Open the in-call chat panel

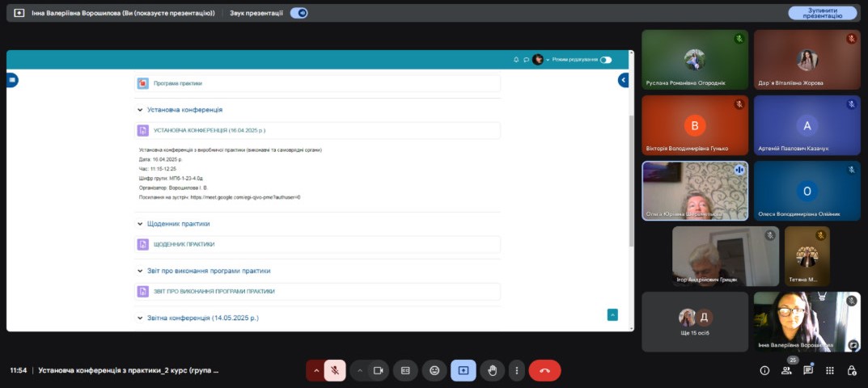(808, 370)
